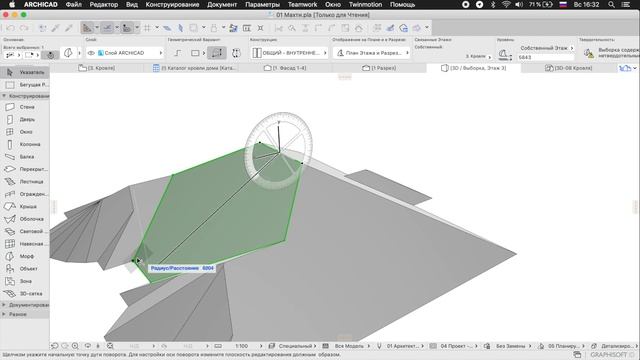Image resolution: width=640 pixels, height=360 pixels.
Task: Click the Радиус/Расстояние 6004 tracker field
Action: click(x=182, y=268)
